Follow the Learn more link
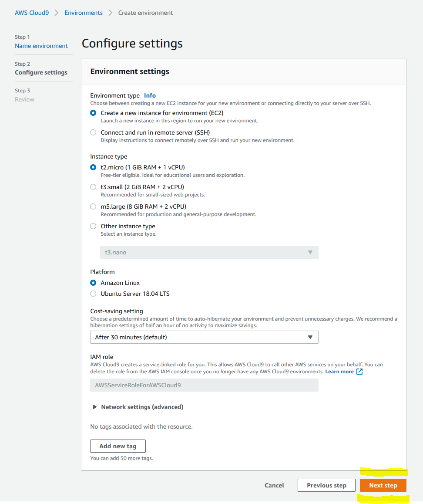 point(339,372)
